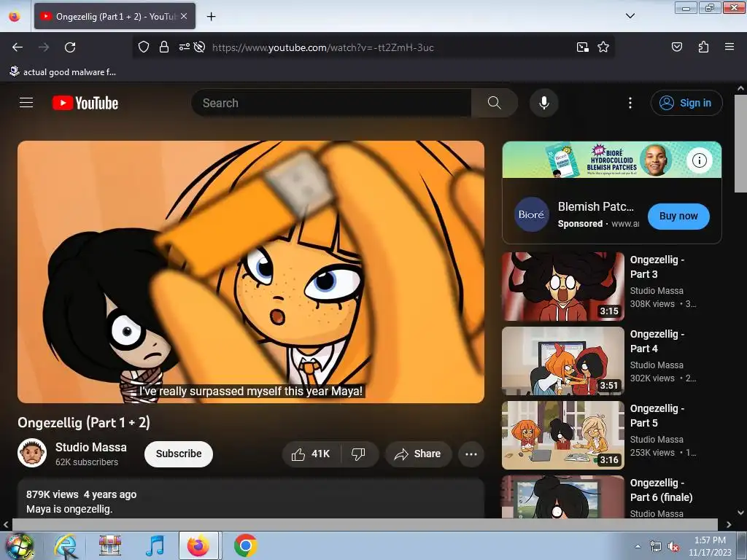Start voice search with the microphone
The width and height of the screenshot is (747, 560).
(x=544, y=103)
